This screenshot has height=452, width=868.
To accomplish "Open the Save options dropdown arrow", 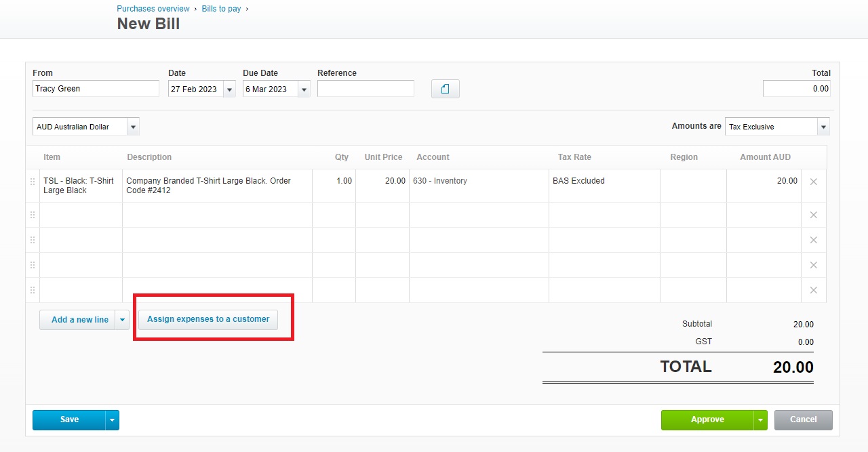I will (113, 420).
